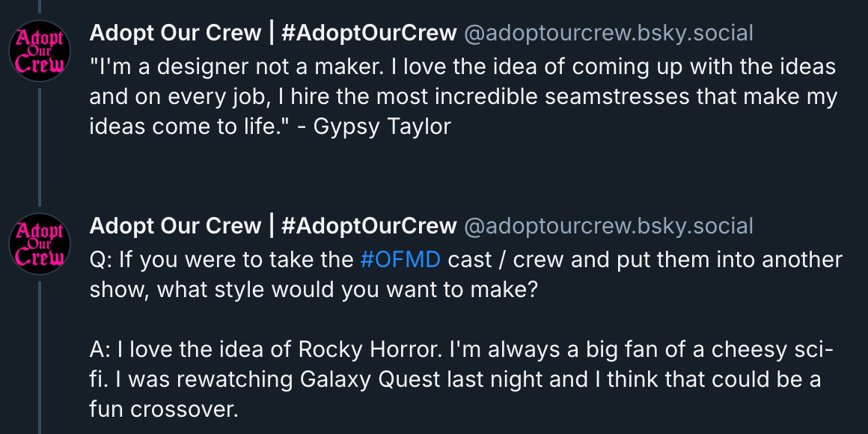Click #AdoptOurCrew in the second post's author name
The width and height of the screenshot is (868, 434).
[x=369, y=226]
